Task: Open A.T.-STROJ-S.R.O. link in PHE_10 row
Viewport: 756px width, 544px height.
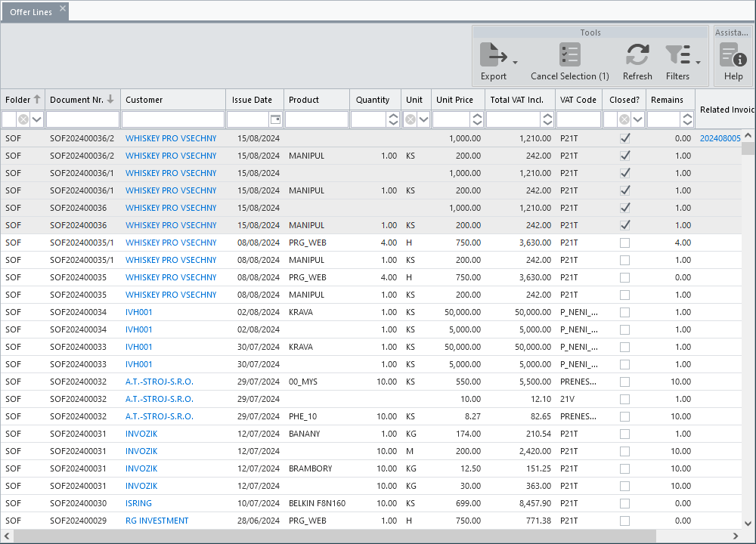Action: click(x=159, y=416)
